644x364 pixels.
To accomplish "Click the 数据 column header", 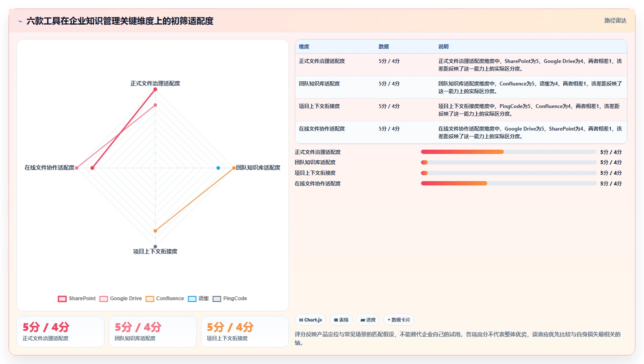I will (x=384, y=47).
